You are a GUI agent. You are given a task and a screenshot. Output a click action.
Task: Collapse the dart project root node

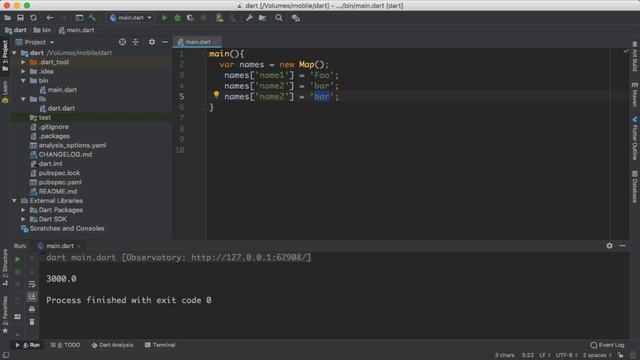click(14, 53)
